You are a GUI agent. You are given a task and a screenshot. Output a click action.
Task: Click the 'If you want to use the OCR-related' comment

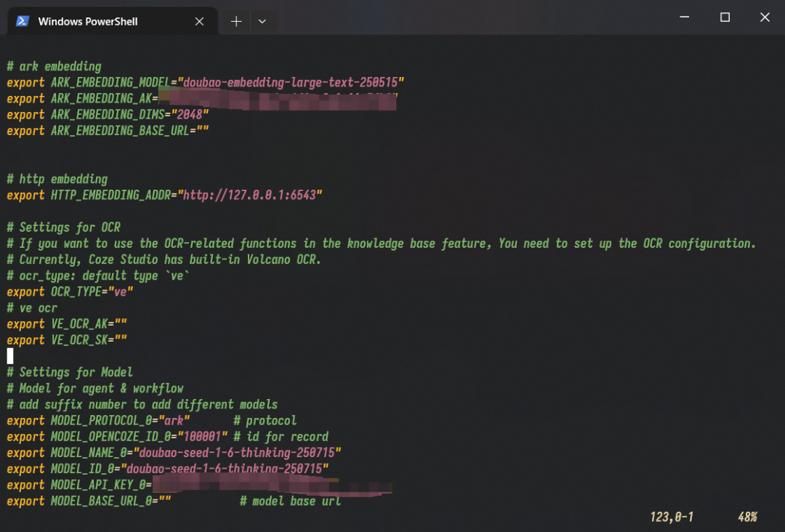[x=382, y=243]
